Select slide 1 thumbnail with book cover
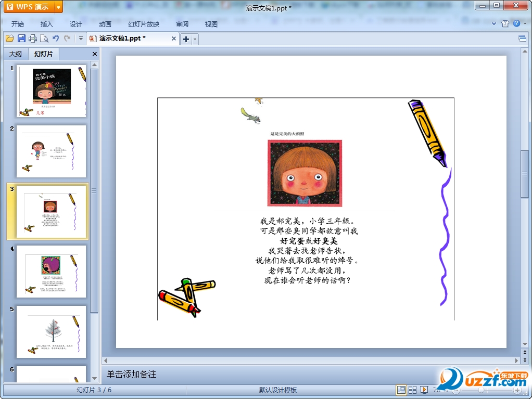532x399 pixels. [x=51, y=91]
